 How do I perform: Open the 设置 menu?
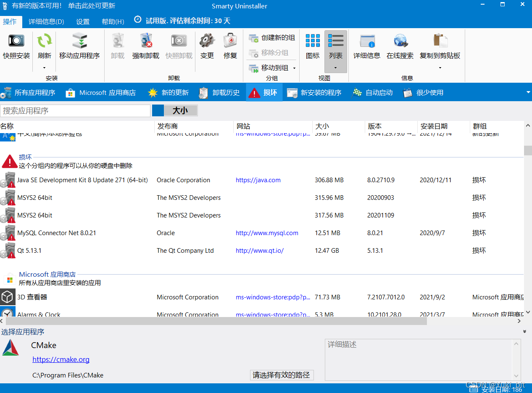click(x=83, y=22)
